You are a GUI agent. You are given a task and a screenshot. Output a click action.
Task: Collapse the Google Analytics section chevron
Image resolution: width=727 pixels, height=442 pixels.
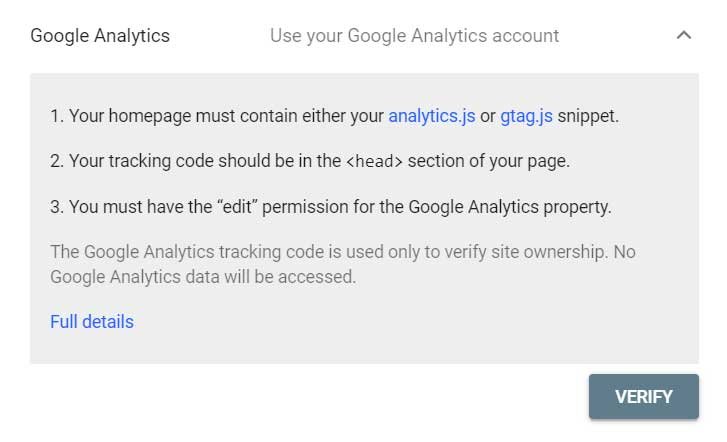click(684, 35)
